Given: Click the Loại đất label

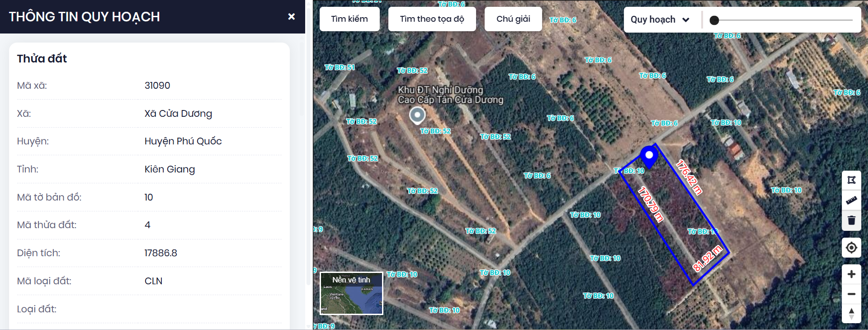Looking at the screenshot, I should pos(37,309).
